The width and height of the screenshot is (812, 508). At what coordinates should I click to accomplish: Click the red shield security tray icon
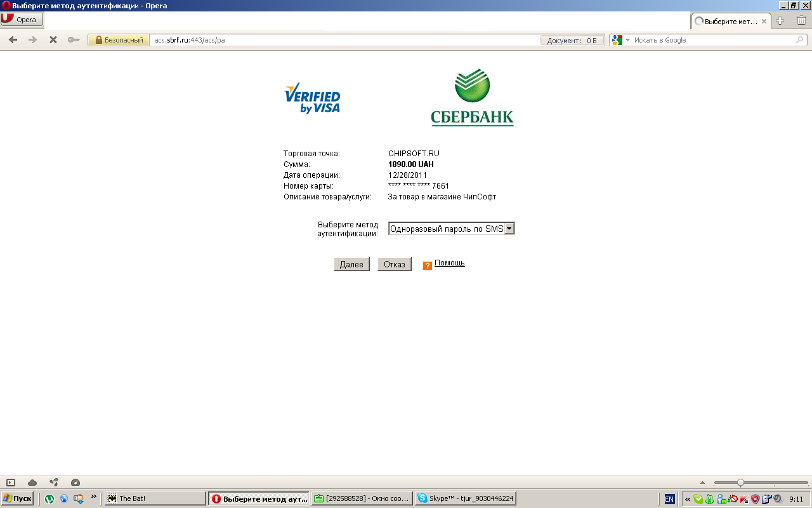tap(756, 499)
